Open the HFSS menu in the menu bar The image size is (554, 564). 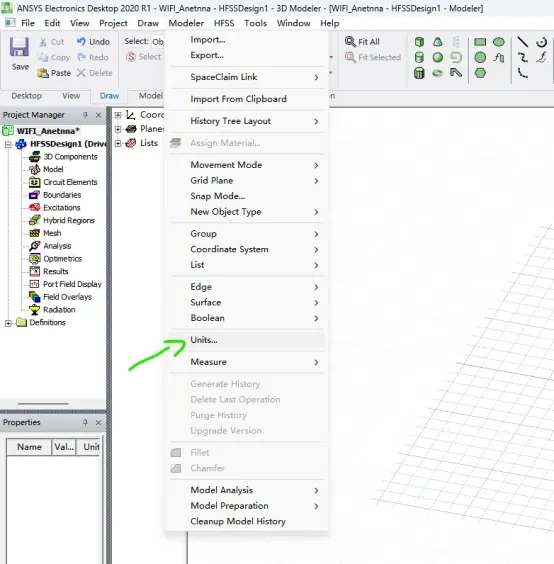(224, 23)
